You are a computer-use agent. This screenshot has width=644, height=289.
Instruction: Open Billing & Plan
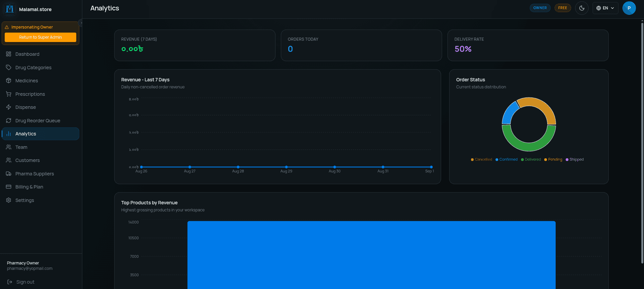[40, 187]
